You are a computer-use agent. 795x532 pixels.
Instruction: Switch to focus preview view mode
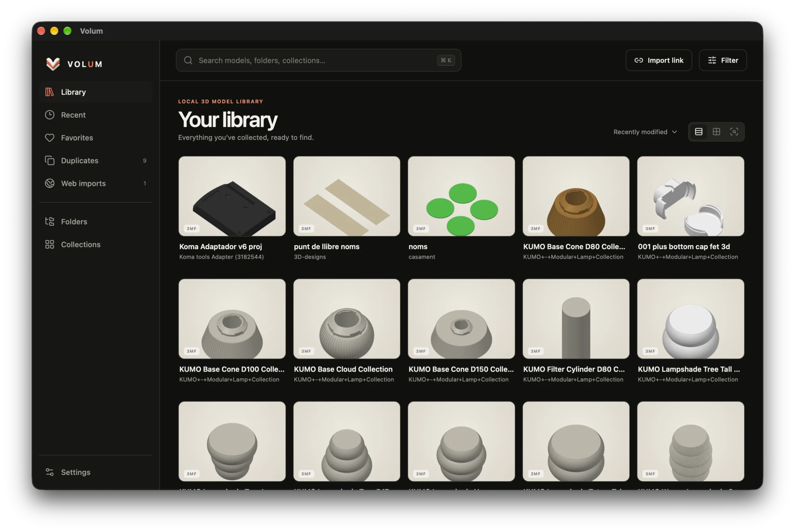[734, 132]
